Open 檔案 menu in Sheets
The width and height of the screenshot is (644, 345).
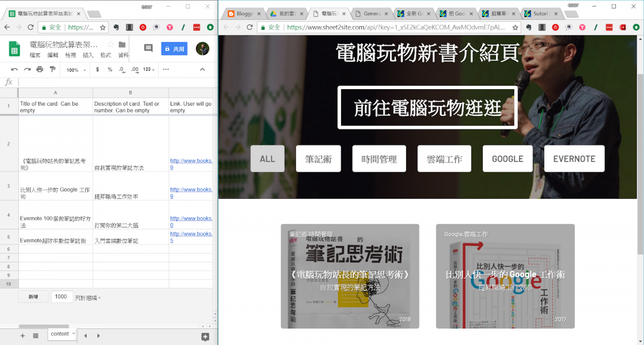pos(35,55)
